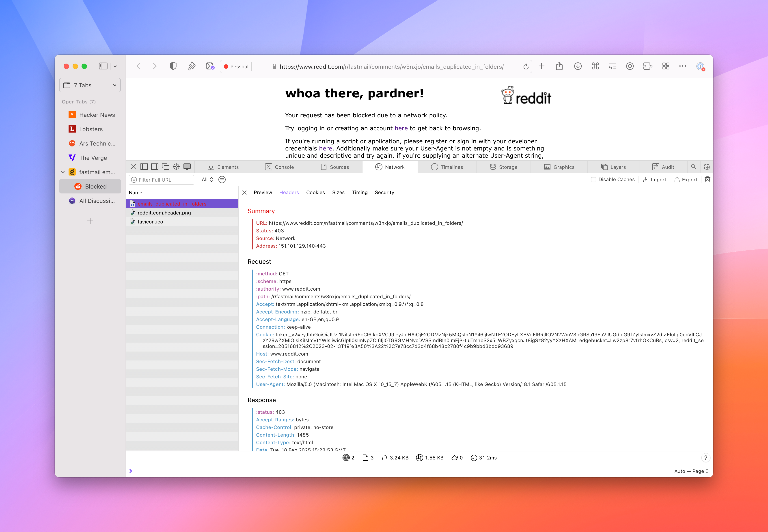Screen dimensions: 768x532
Task: Click the clear network items trash icon
Action: [707, 180]
